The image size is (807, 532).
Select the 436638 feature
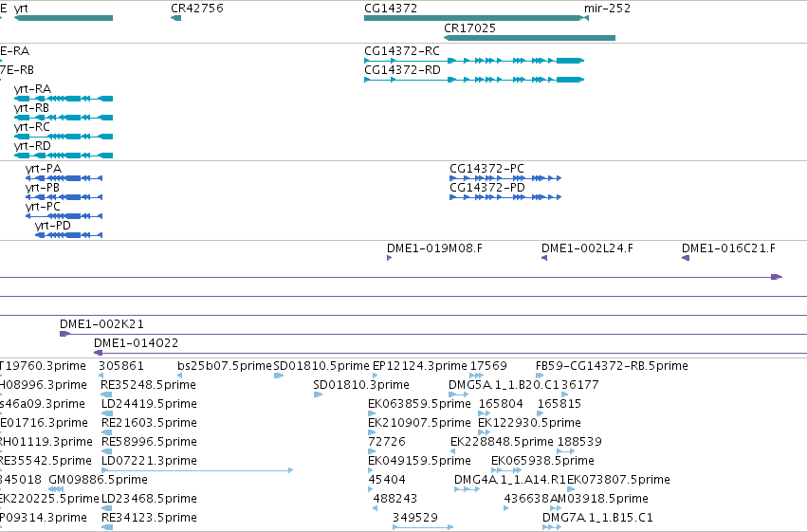tap(506, 509)
